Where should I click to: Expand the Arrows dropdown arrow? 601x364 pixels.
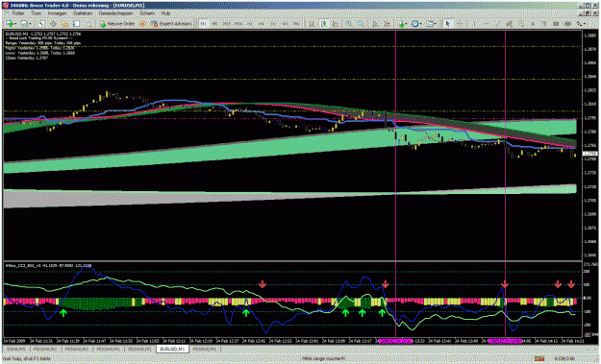[x=585, y=24]
